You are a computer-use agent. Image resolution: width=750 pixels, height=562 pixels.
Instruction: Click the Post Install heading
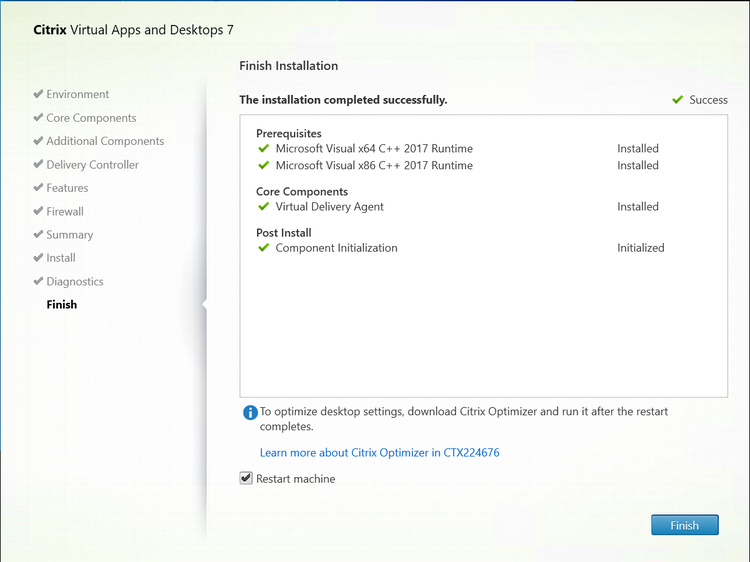coord(284,233)
